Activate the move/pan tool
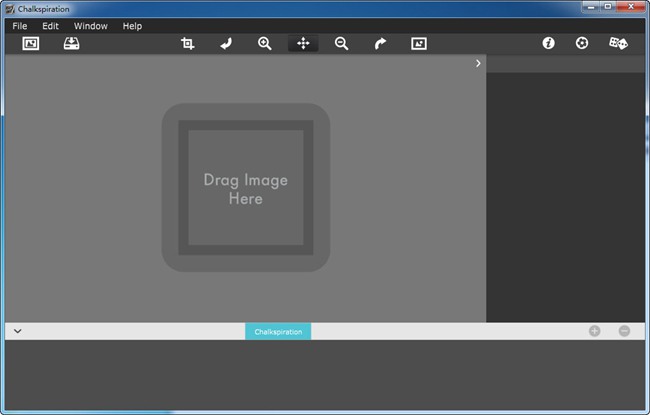The image size is (650, 415). pos(303,43)
